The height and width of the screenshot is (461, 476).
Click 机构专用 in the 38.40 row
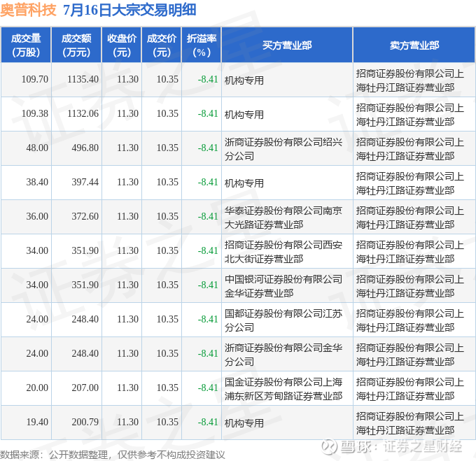pos(244,183)
